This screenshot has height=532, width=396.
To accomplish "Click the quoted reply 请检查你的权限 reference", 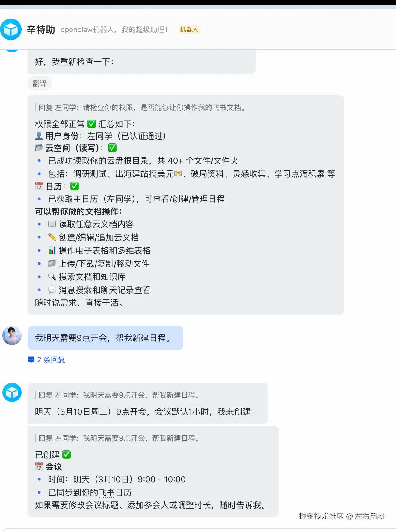I will pyautogui.click(x=142, y=107).
